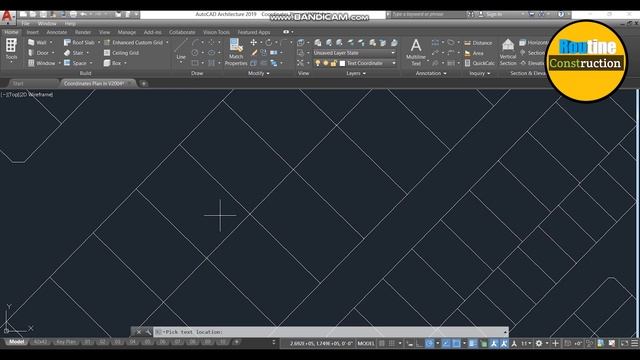This screenshot has height=360, width=640.
Task: Select the Rectangle draw tool
Action: (195, 63)
